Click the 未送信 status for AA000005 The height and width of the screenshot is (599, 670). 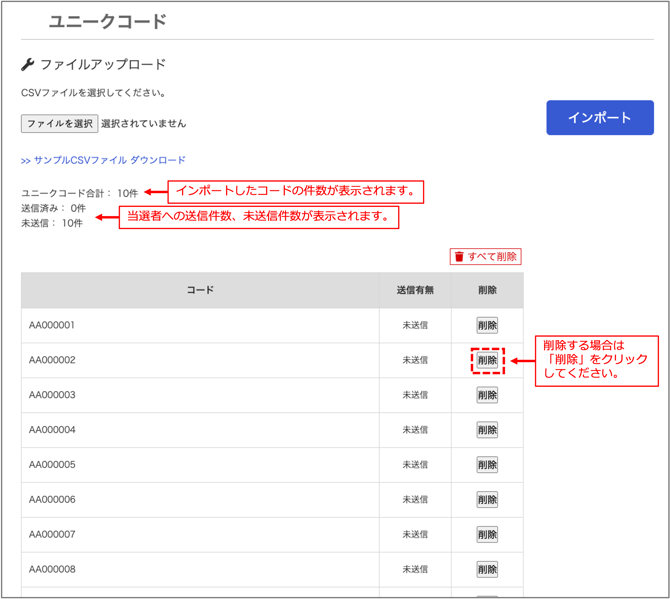pyautogui.click(x=415, y=465)
